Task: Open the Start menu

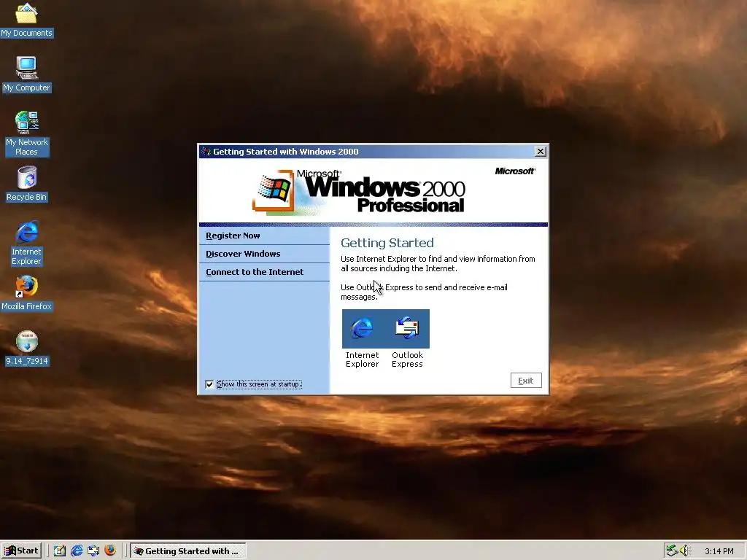Action: [21, 551]
